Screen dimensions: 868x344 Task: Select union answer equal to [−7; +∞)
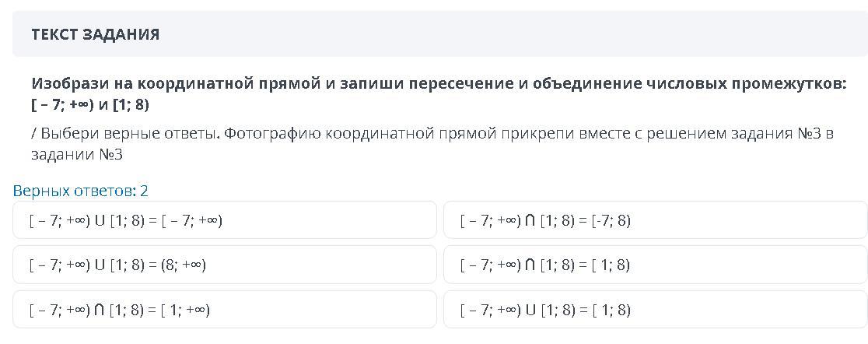[x=224, y=220]
